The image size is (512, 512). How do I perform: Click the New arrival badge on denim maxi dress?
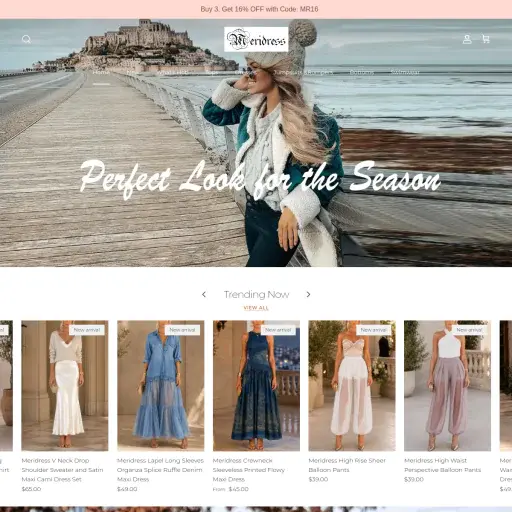click(x=182, y=330)
